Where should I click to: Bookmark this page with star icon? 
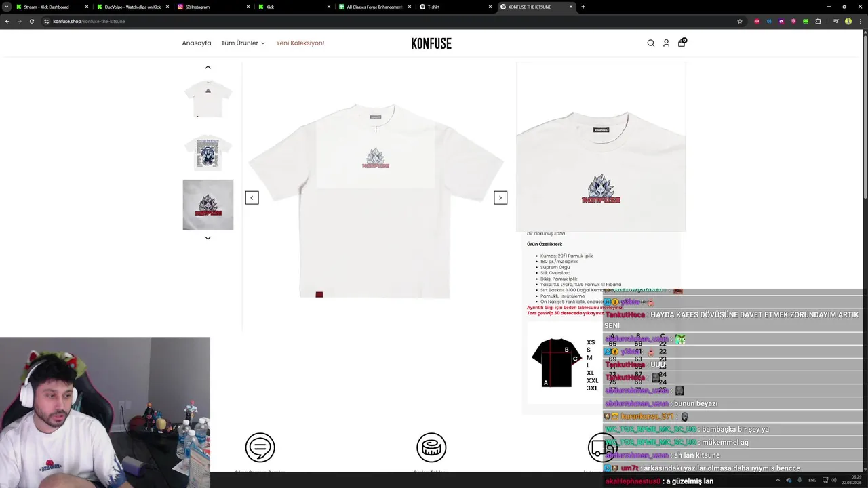tap(739, 21)
